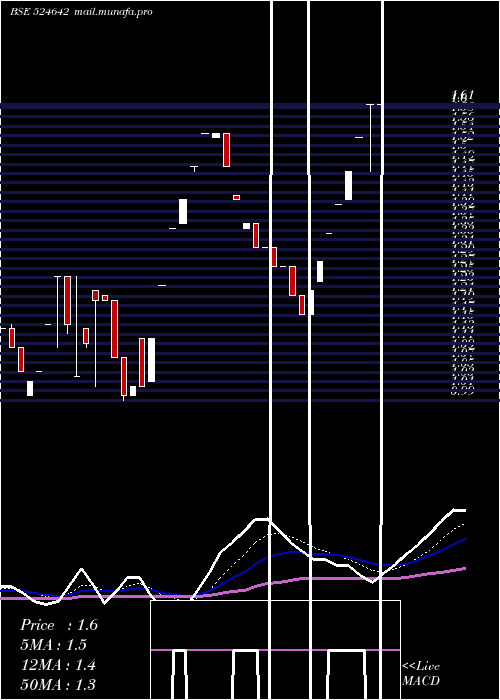Click the 5MA : 1.5 readout

pyautogui.click(x=54, y=645)
